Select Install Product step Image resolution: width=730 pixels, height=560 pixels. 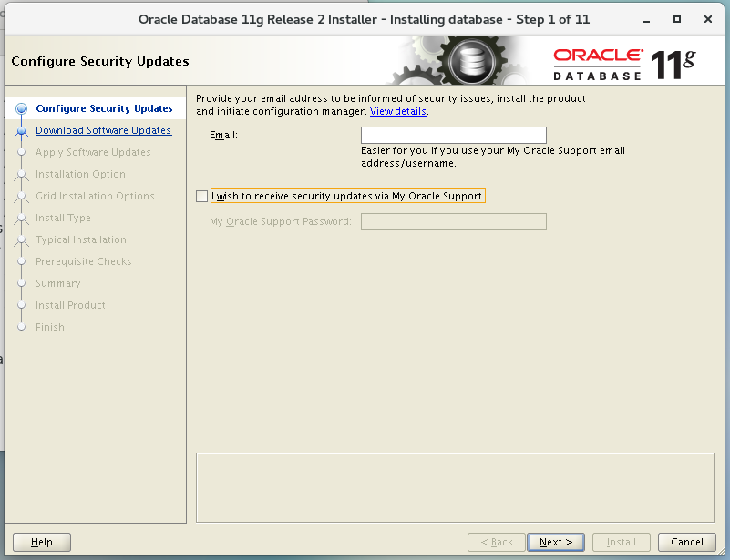tap(70, 306)
